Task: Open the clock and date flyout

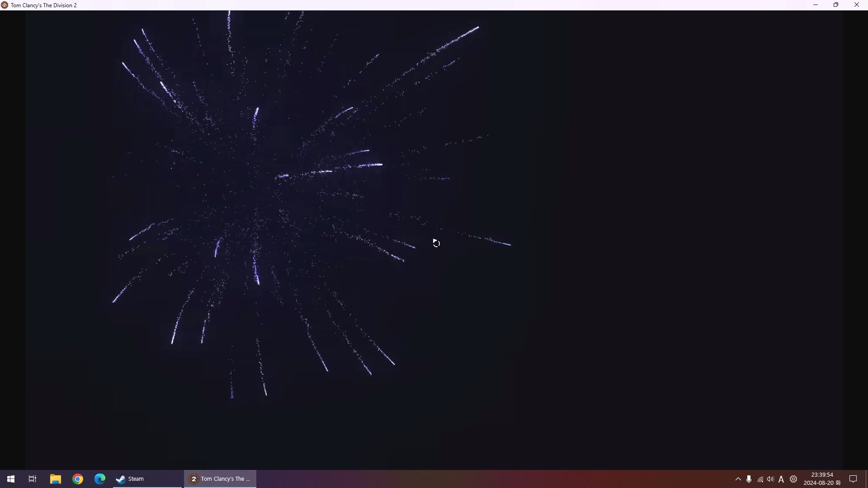Action: pos(822,479)
